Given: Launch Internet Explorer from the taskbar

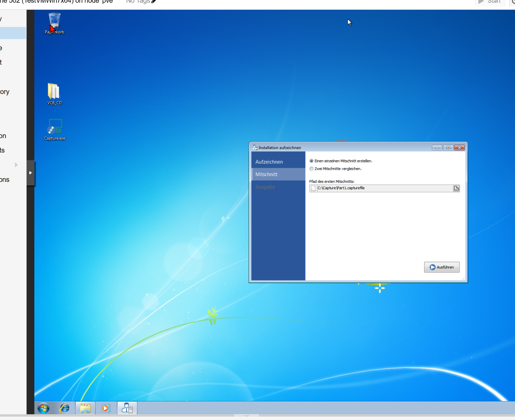Looking at the screenshot, I should click(64, 408).
